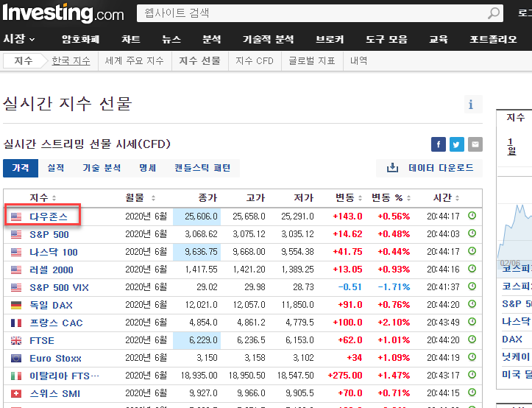
Task: Open the 분석 menu in top navigation
Action: 212,39
